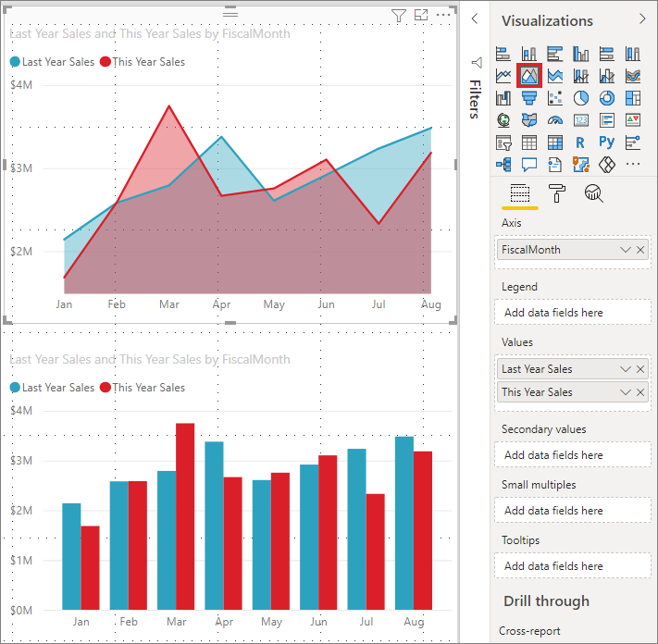Select the key influencers visual
Screen dimensions: 658x644
point(633,142)
